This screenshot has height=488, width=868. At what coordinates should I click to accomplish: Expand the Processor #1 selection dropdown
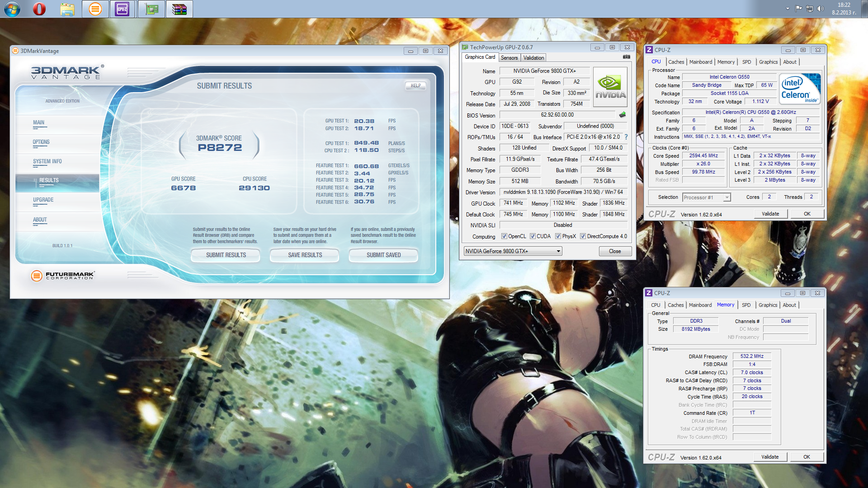726,197
